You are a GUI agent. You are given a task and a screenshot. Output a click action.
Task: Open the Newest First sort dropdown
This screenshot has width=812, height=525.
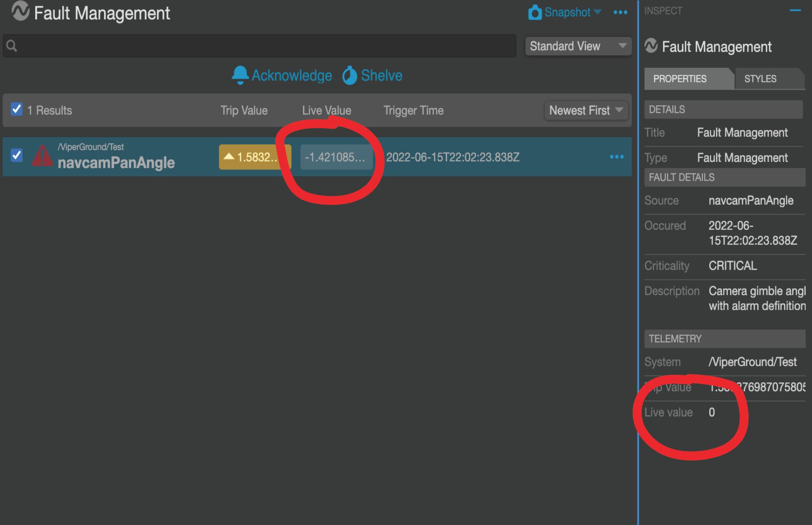pyautogui.click(x=586, y=110)
